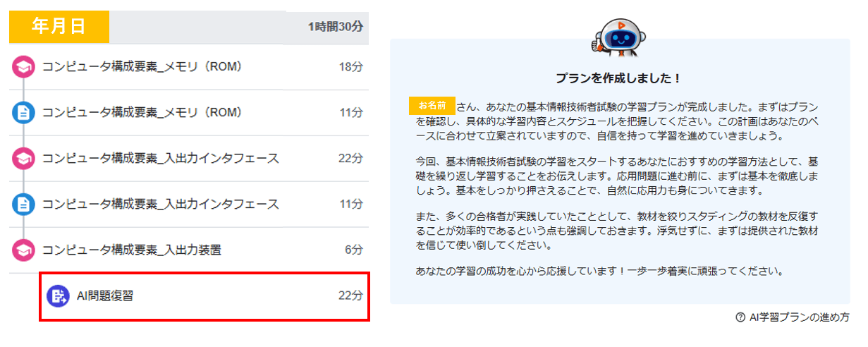Start the AI問題復習 review item
This screenshot has width=868, height=347.
tap(105, 296)
